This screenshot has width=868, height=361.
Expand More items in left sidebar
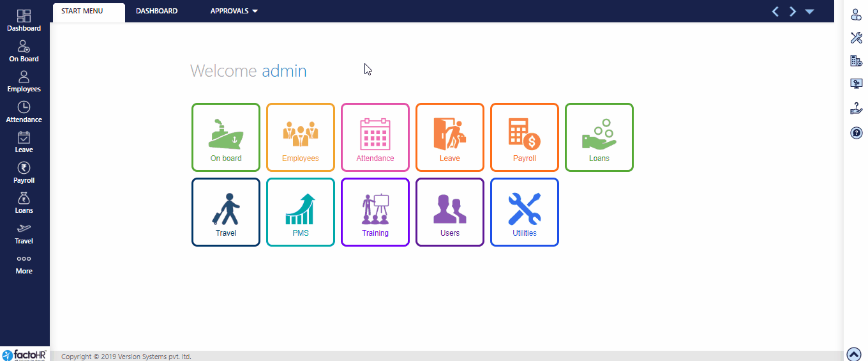coord(24,264)
